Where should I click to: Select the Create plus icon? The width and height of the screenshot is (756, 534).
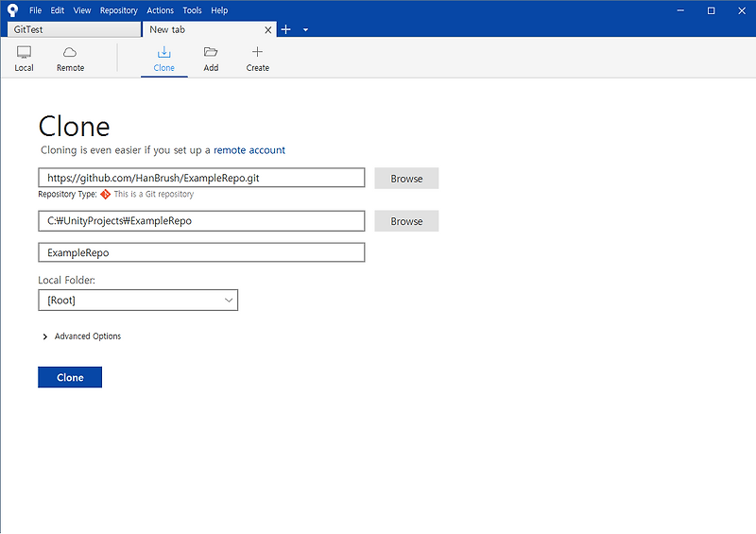[x=257, y=52]
